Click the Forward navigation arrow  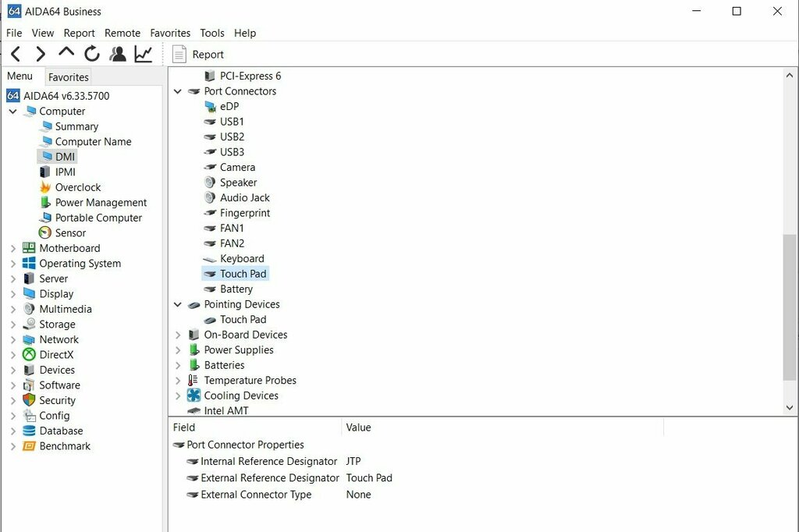coord(41,54)
